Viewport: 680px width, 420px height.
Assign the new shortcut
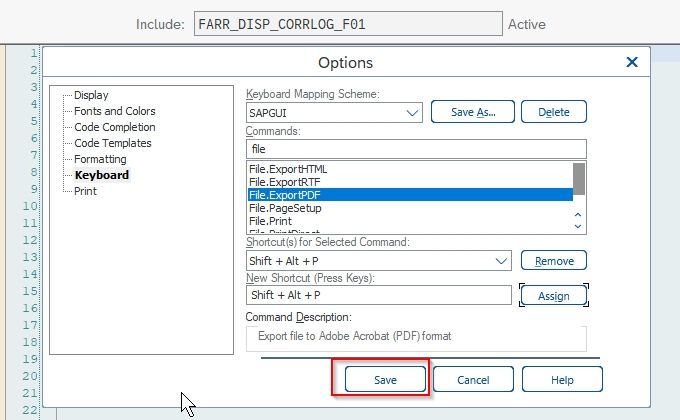pyautogui.click(x=554, y=295)
